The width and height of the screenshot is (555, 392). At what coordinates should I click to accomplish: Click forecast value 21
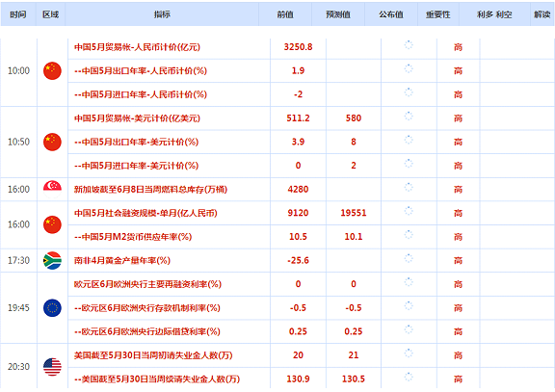(354, 355)
